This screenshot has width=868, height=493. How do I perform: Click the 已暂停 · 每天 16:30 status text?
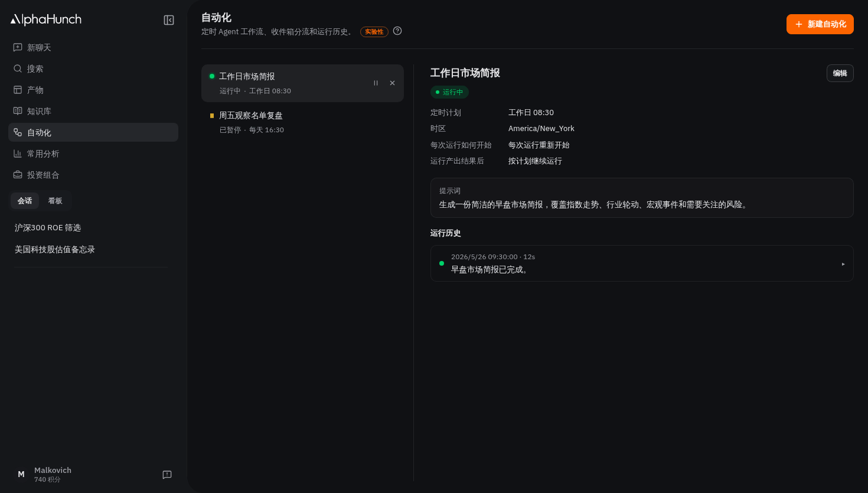(x=252, y=130)
